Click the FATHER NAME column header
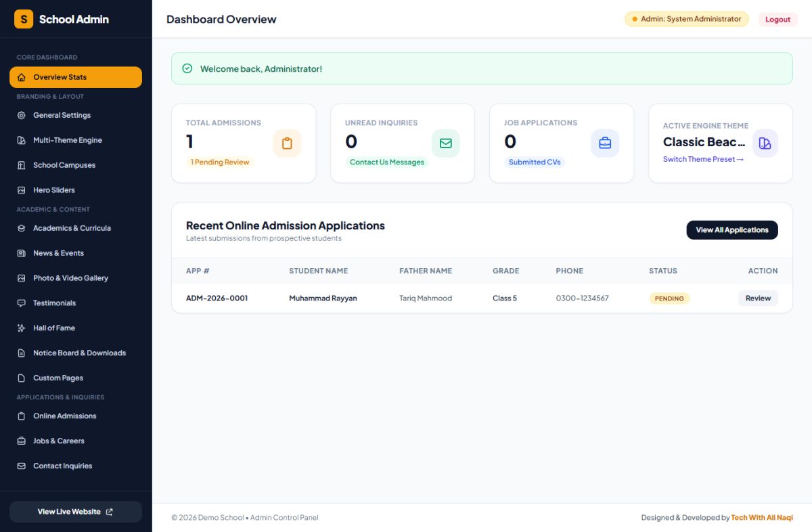The image size is (812, 532). coord(426,271)
